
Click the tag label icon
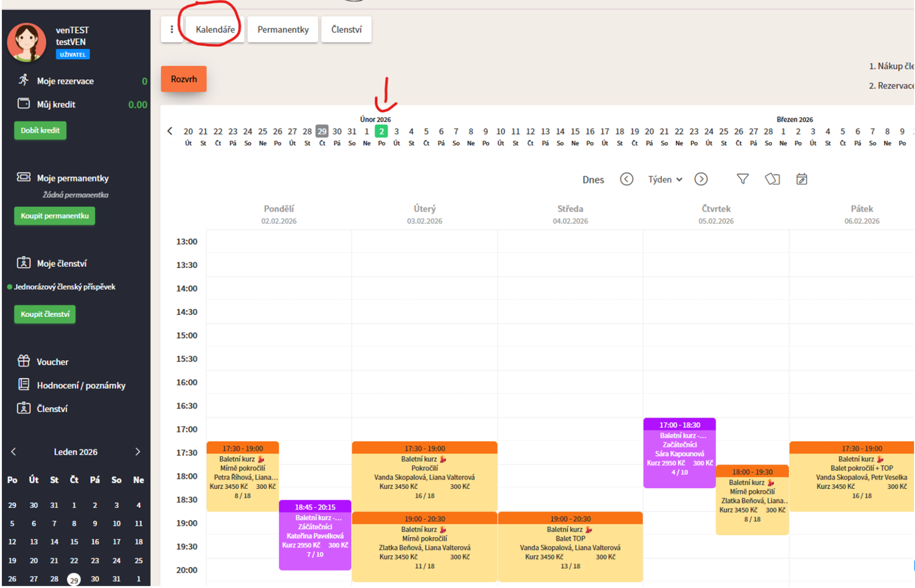point(772,179)
